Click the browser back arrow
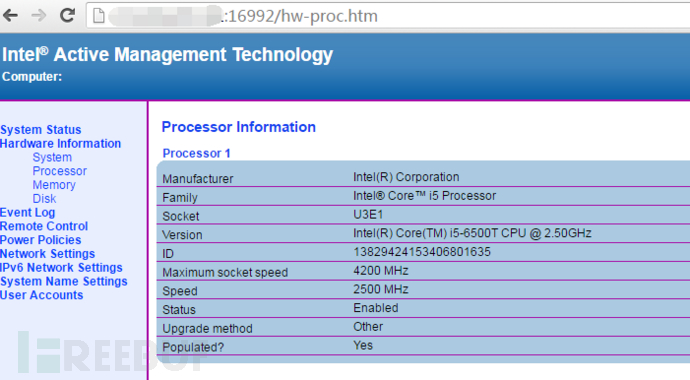Screen dimensions: 690x380 (x=11, y=16)
